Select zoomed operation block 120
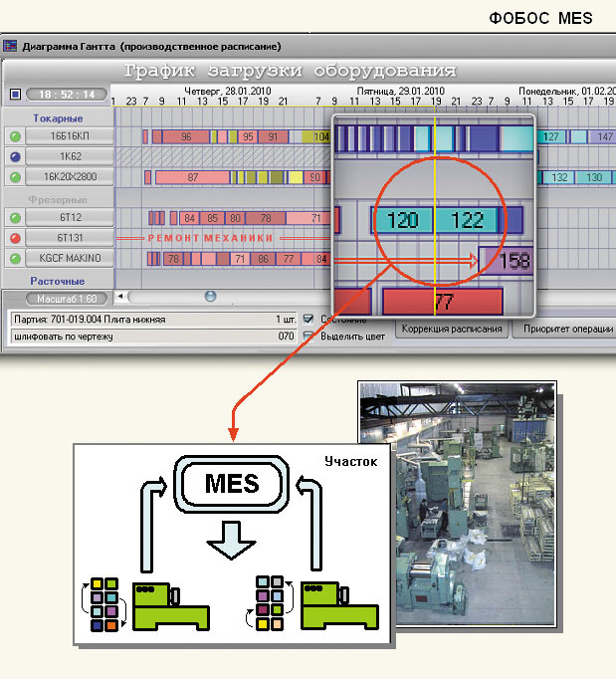 pos(403,220)
